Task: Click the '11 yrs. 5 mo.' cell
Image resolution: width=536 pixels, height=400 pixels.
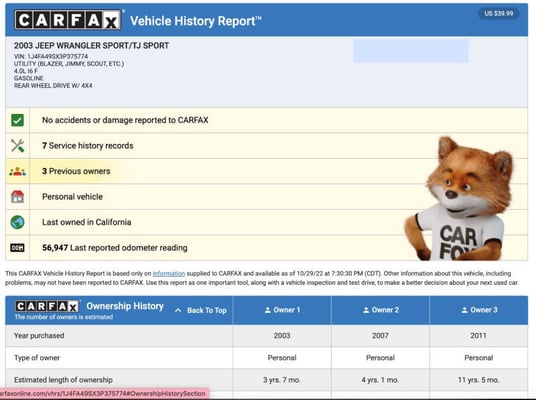Action: coord(479,380)
